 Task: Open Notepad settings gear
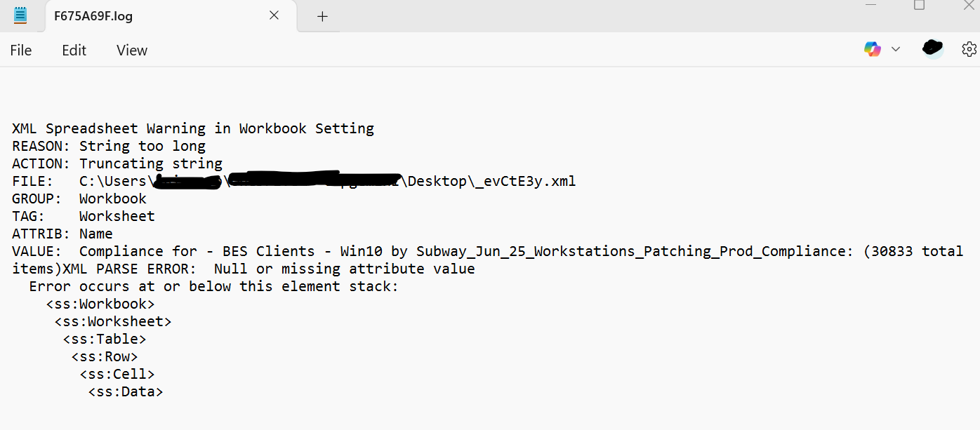click(x=969, y=49)
